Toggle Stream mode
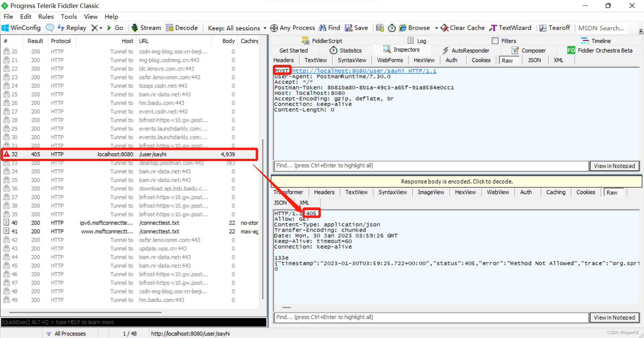The height and width of the screenshot is (338, 644). (x=146, y=28)
